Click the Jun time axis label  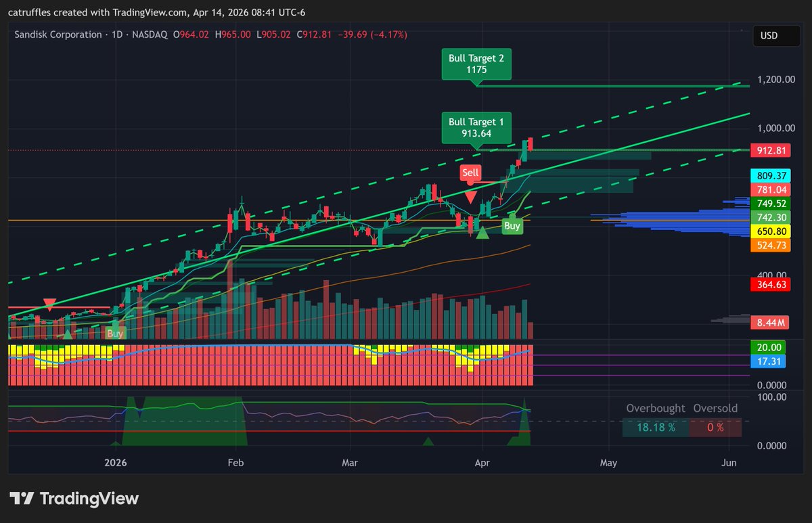pyautogui.click(x=729, y=463)
